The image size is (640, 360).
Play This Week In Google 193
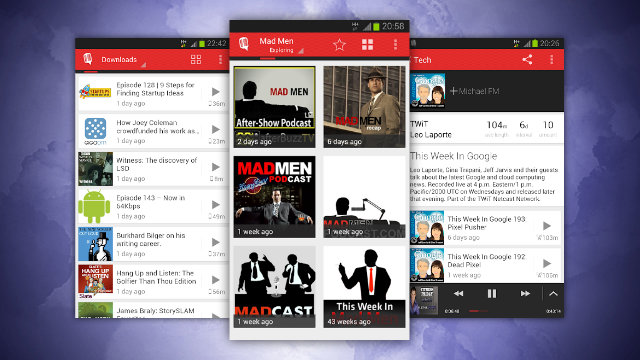(x=547, y=226)
